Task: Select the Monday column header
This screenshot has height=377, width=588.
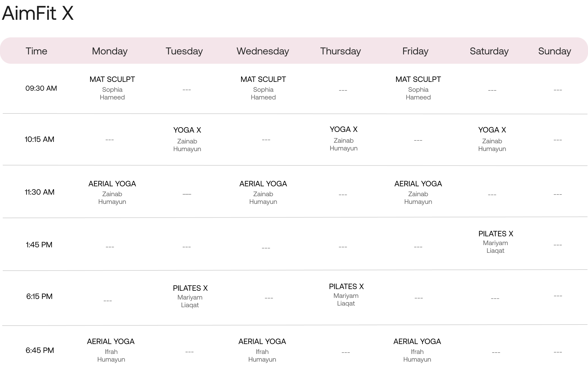Action: click(110, 51)
